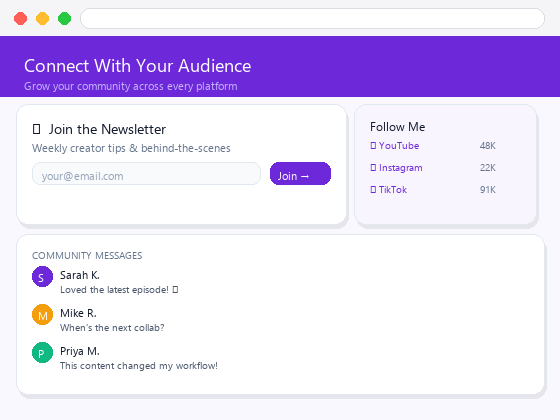This screenshot has width=560, height=420.
Task: Click the Join the Newsletter heading
Action: point(107,129)
